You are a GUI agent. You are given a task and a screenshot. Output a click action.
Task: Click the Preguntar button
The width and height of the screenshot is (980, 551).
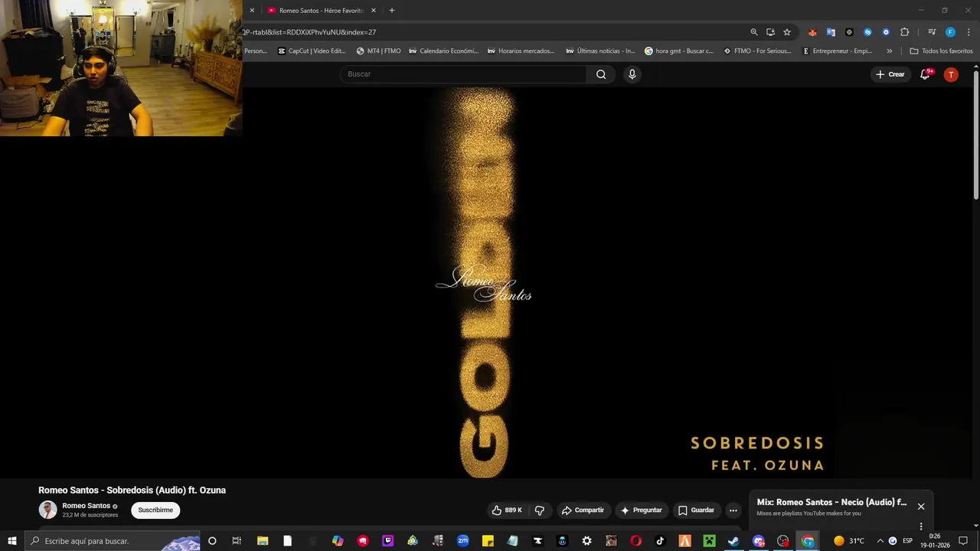pos(642,510)
